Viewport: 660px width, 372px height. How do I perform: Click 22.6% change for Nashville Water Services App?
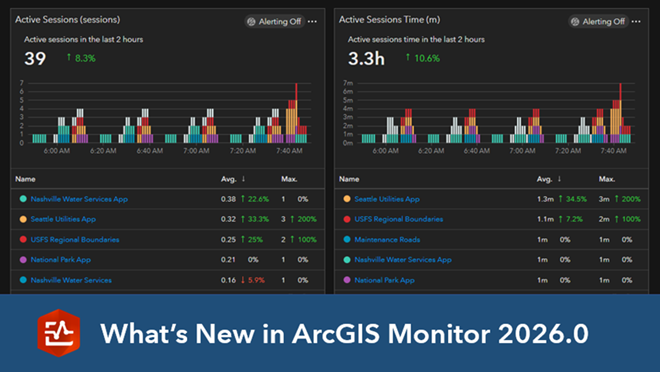pyautogui.click(x=255, y=199)
